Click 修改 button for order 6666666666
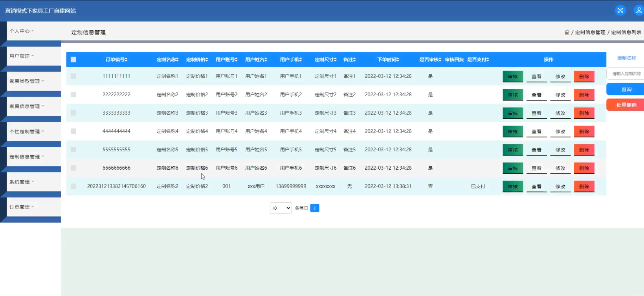 pos(560,168)
